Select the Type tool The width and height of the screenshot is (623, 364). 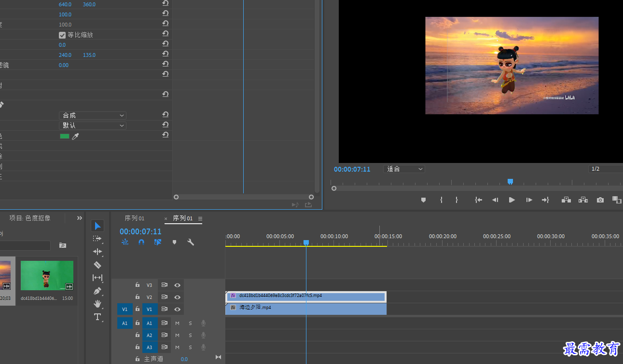pos(97,317)
